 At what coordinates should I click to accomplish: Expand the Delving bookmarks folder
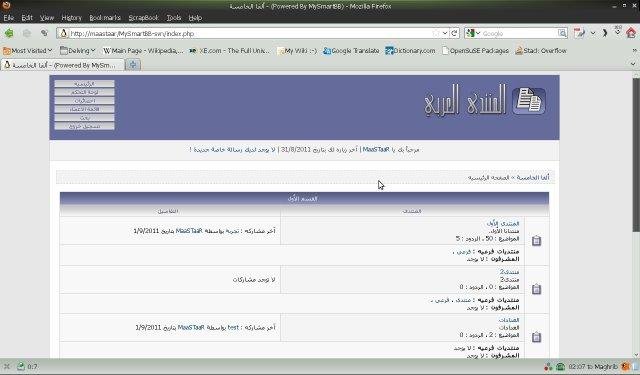coord(78,51)
